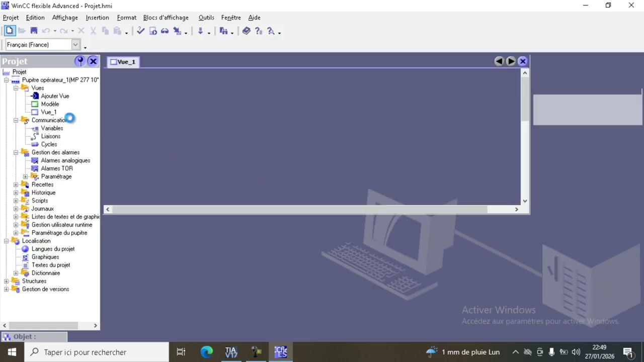Click the editor vertical scrollbar thumb
The image size is (644, 362).
click(x=525, y=99)
